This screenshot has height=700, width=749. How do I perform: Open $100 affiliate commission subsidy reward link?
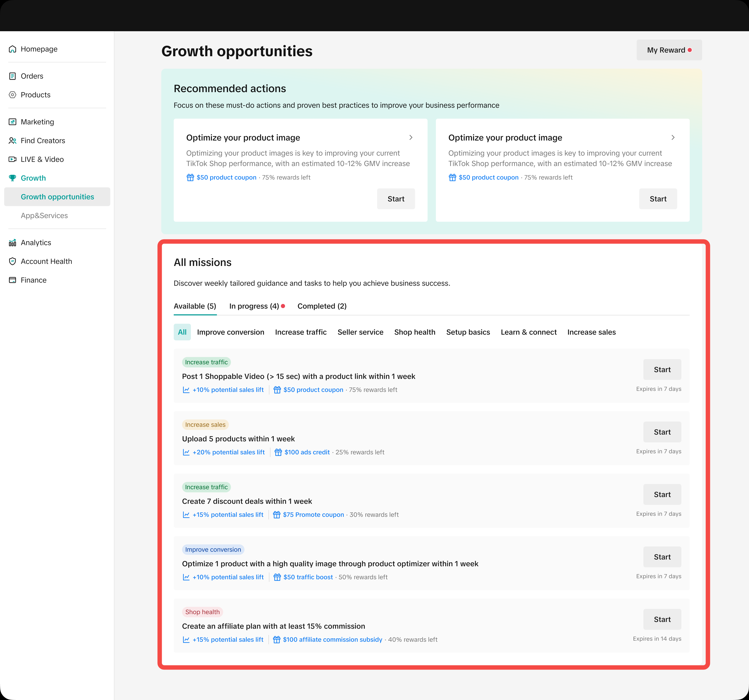(332, 640)
